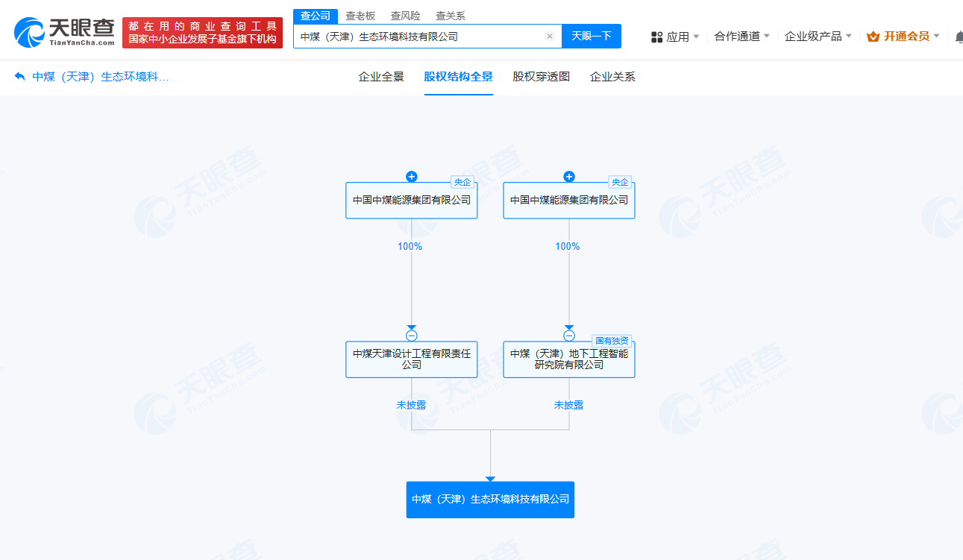
Task: Collapse minus above 中煤（天津）地下工程智能研究院 node
Action: pos(569,336)
